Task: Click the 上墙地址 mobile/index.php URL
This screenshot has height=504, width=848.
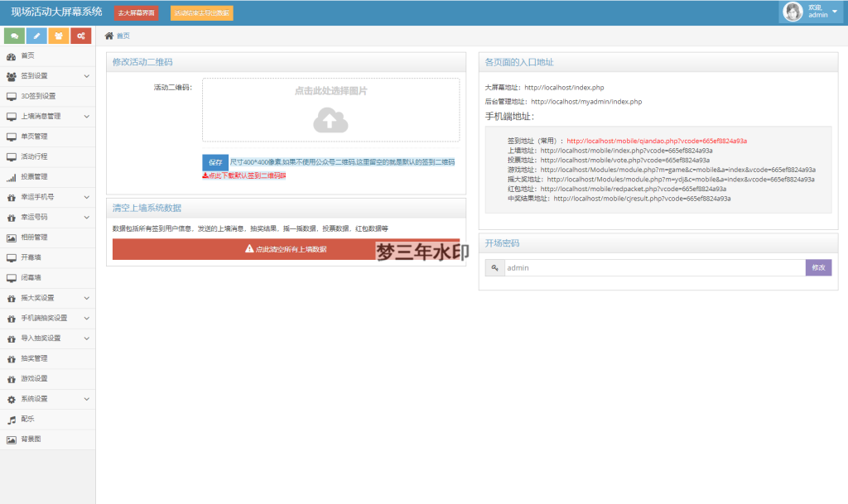Action: [x=626, y=151]
